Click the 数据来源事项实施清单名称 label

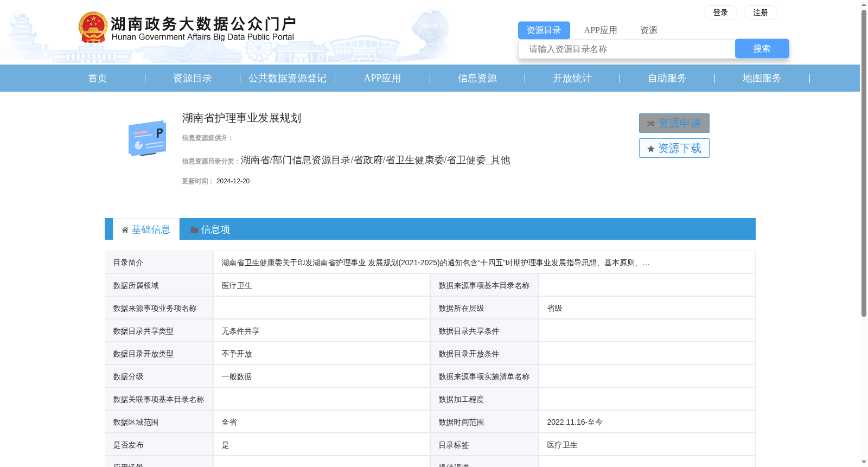(484, 376)
